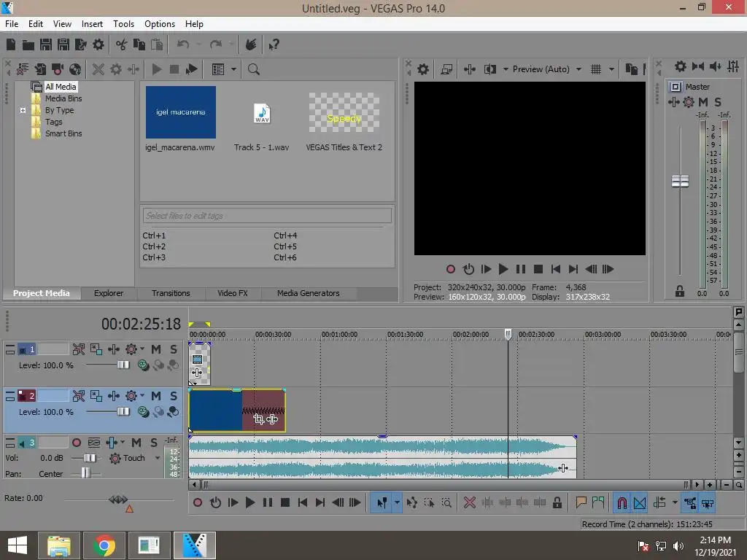Arm audio track 3 for record
Viewport: 747px width, 560px height.
point(76,443)
